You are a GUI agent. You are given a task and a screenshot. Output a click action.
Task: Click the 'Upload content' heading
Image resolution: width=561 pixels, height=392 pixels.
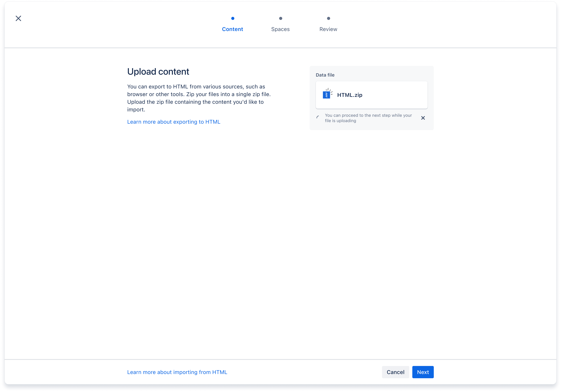(158, 72)
